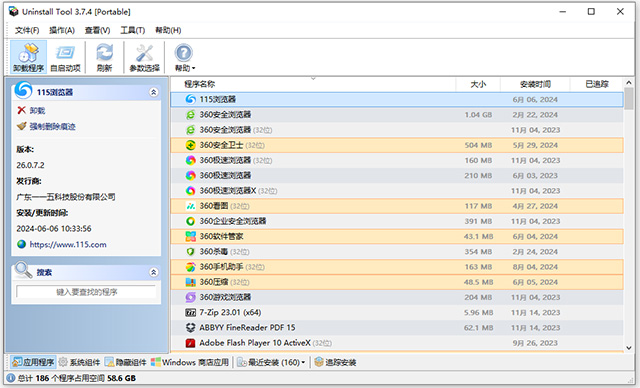Collapse the 115浏览器 details panel
This screenshot has height=388, width=640.
(154, 92)
